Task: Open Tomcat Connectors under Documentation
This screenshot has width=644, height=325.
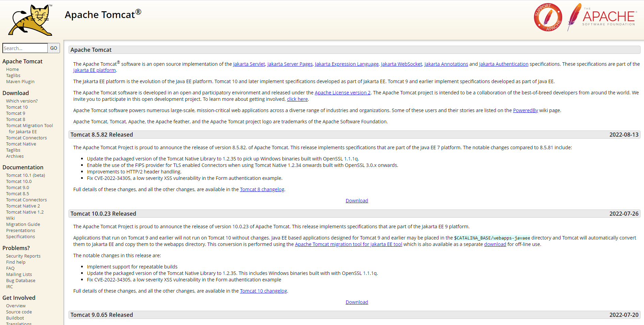Action: click(27, 200)
